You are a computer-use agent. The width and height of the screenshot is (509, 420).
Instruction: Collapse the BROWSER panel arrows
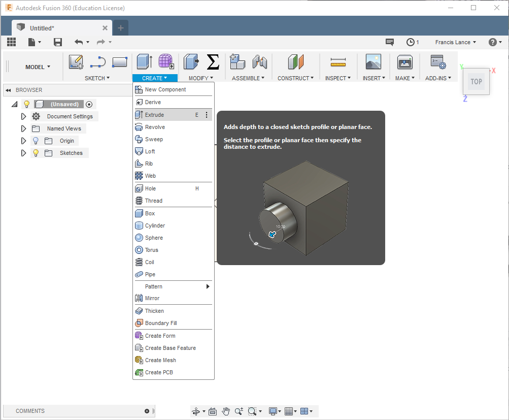(9, 90)
